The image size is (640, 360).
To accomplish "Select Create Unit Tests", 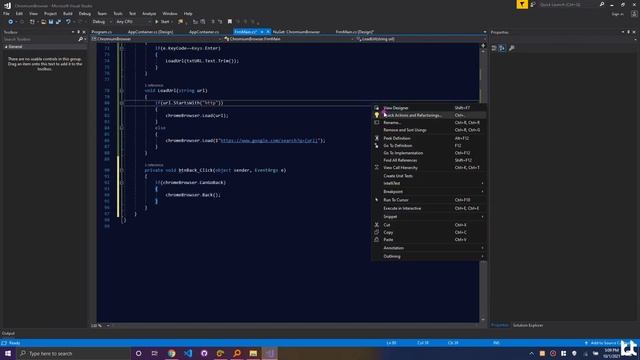I will click(x=428, y=176).
